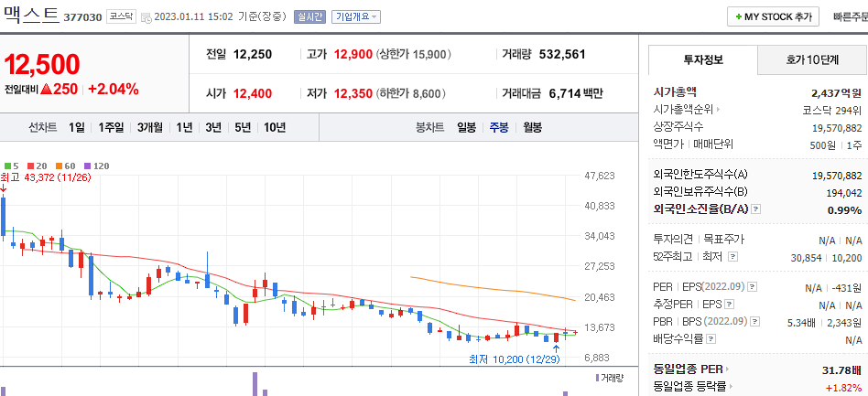Click the red 20-day moving average legend
Screen dimensions: 868x396
tap(37, 166)
